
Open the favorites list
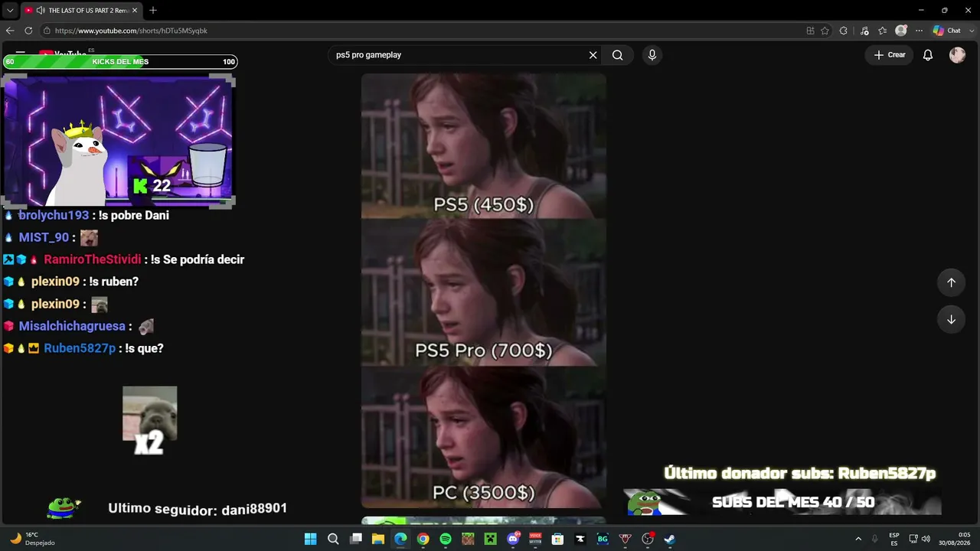[x=883, y=31]
